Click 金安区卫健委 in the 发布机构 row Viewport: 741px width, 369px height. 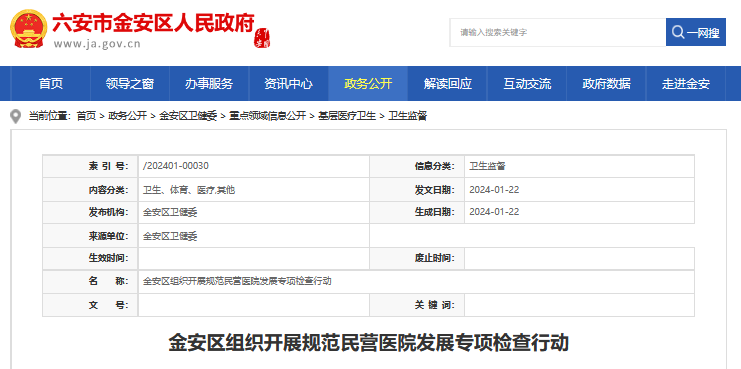170,212
